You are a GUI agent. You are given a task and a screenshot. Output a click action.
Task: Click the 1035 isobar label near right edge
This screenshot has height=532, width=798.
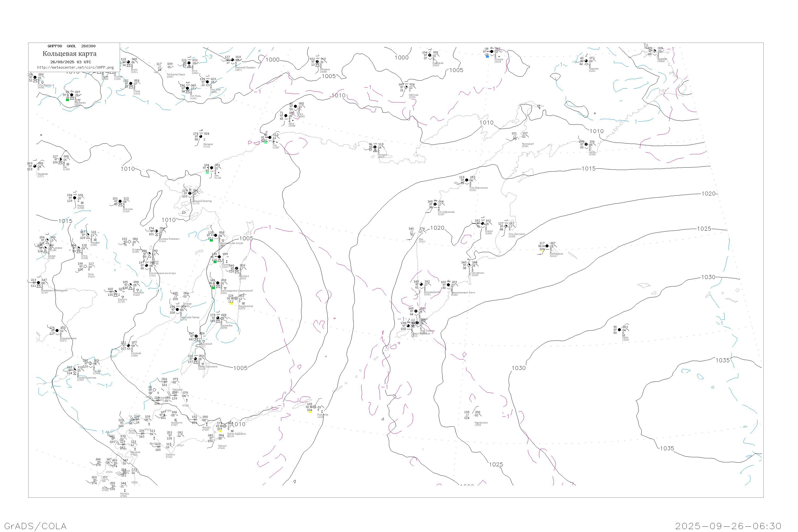(722, 360)
